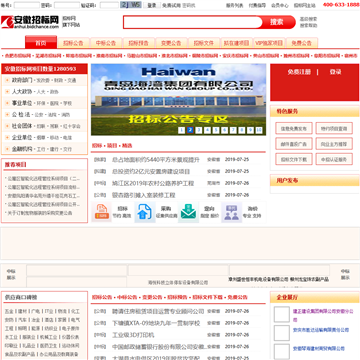Click the 登录 link in the red panel
Screen dimensions: 360x360
[x=335, y=72]
